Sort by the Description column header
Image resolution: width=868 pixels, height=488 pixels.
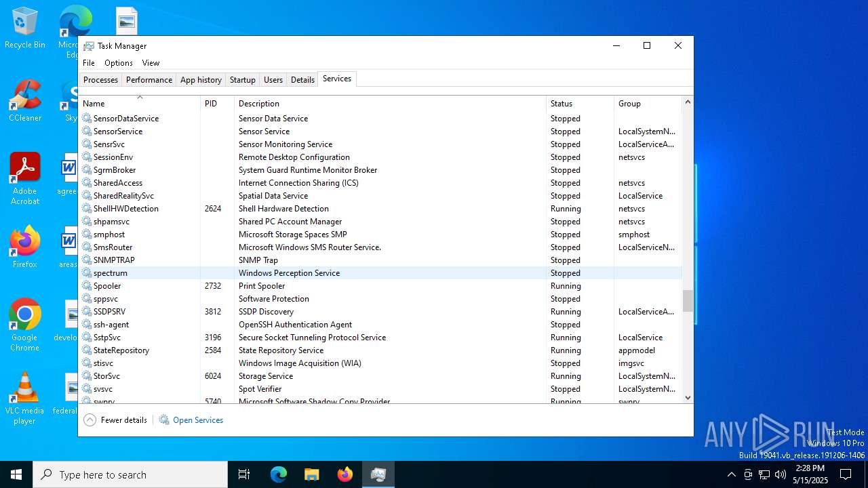[x=390, y=104]
